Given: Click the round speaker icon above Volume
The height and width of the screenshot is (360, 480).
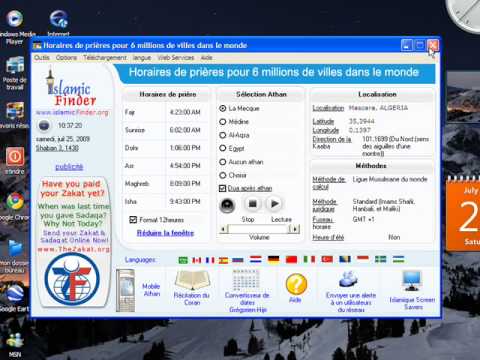Looking at the screenshot, I should (x=228, y=205).
